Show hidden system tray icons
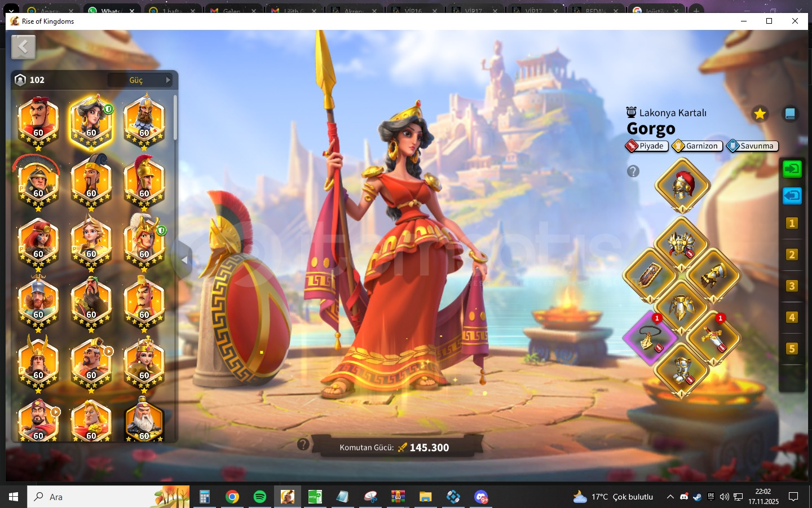 [670, 497]
